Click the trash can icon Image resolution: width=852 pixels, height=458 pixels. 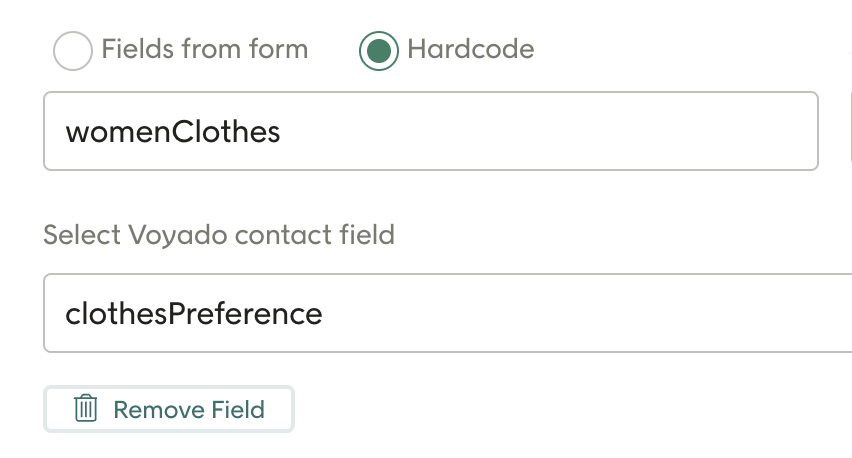coord(86,408)
